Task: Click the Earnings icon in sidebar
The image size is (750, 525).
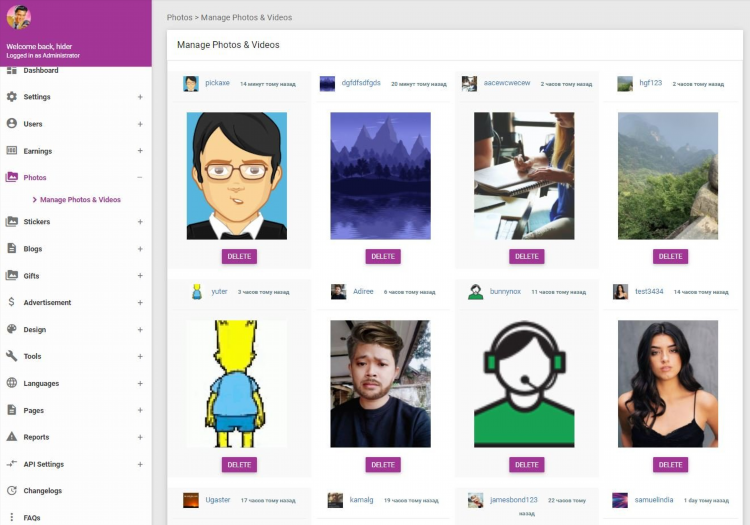Action: pyautogui.click(x=11, y=151)
